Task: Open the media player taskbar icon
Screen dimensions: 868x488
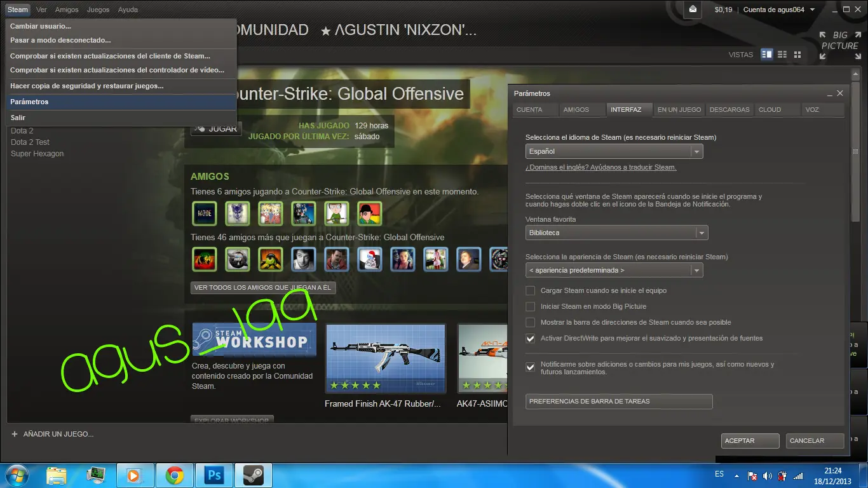Action: 135,475
